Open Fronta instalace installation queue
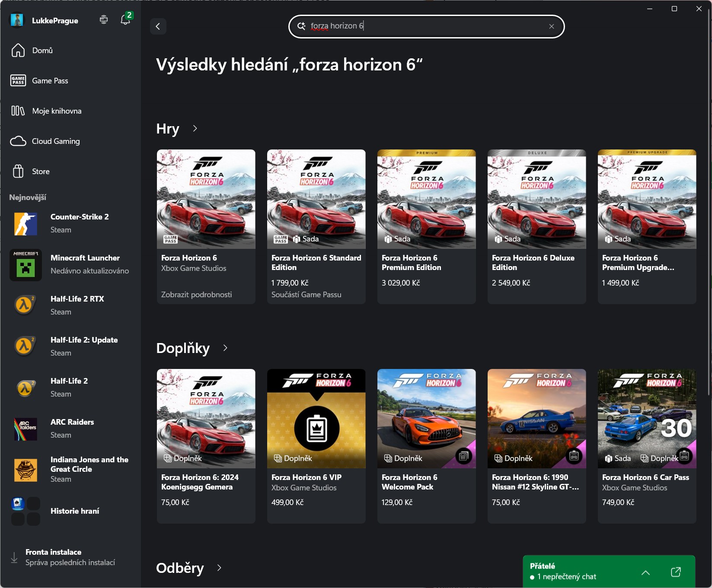Viewport: 712px width, 588px height. [70, 557]
